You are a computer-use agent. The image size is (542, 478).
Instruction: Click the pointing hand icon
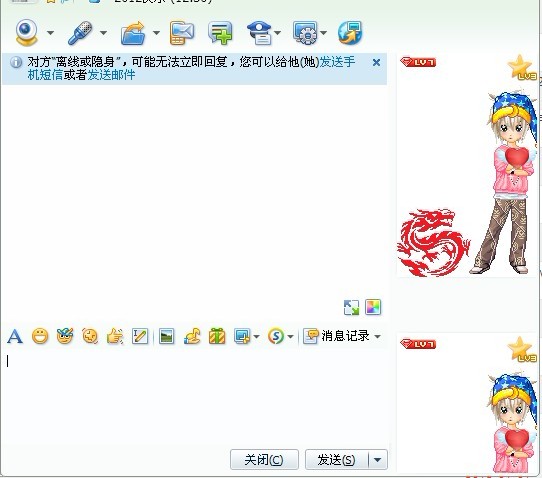[x=115, y=336]
